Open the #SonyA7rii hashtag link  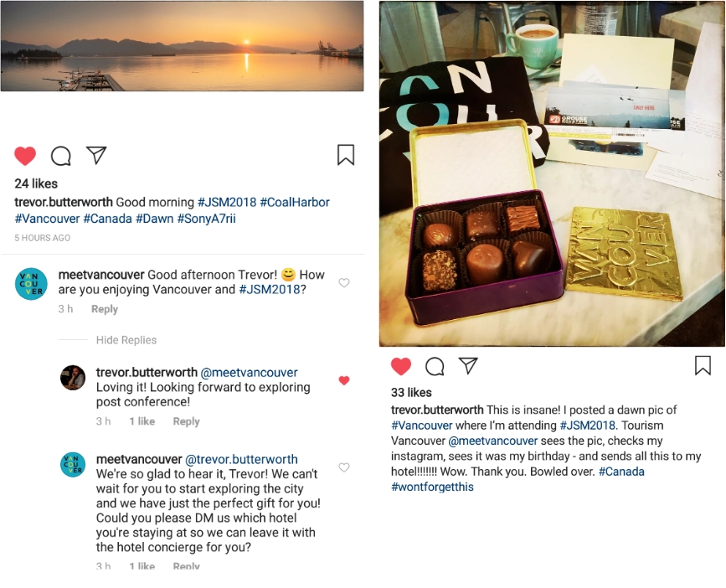tap(207, 219)
